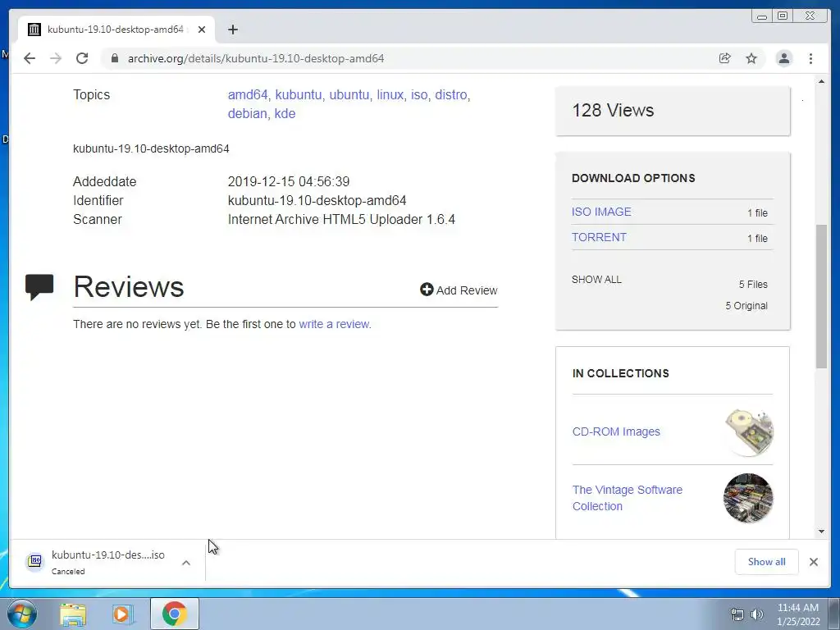Open the debian topic link
This screenshot has height=630, width=840.
tap(247, 113)
